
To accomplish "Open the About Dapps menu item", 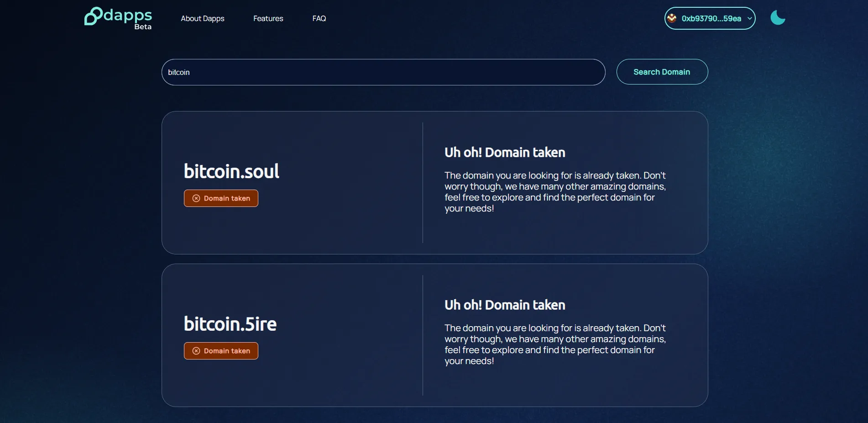I will tap(203, 19).
